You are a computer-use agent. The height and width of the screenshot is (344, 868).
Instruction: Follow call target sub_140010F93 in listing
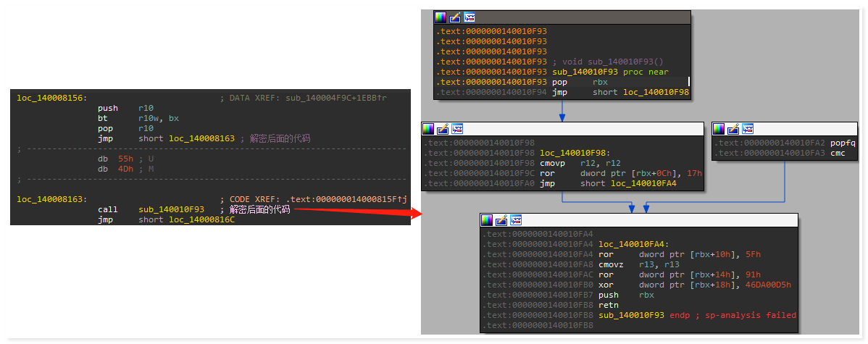coord(172,210)
